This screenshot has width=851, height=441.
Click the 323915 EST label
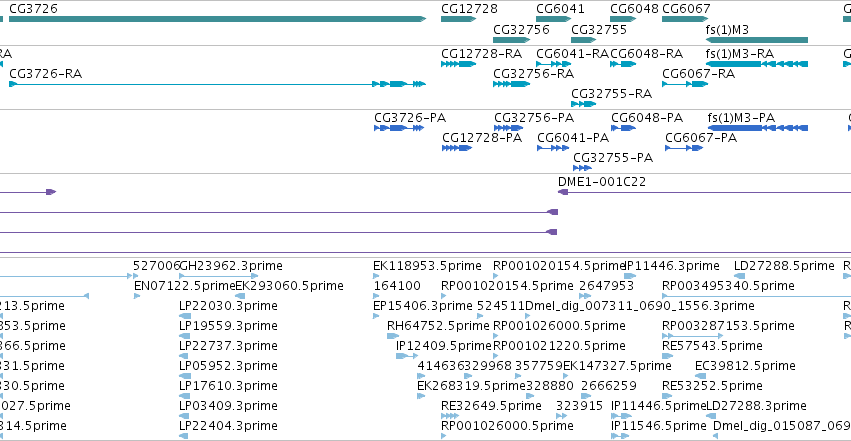[579, 406]
